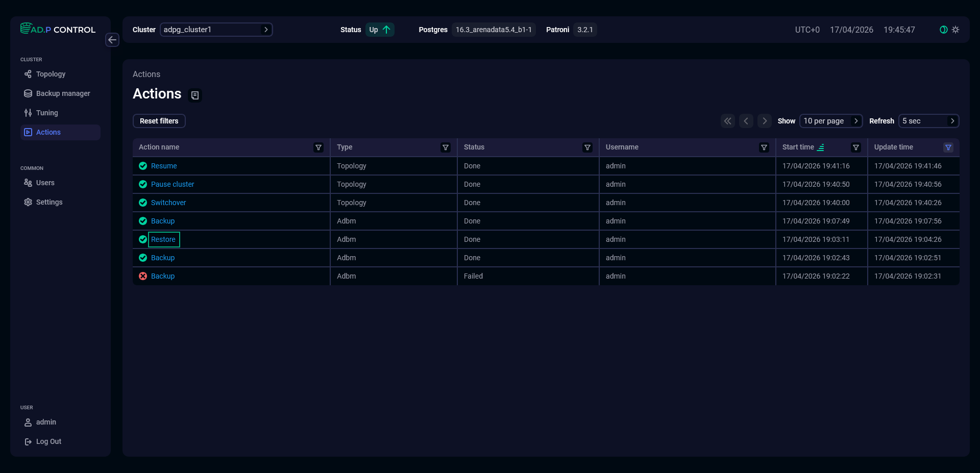Click start time 17/04/2026 19:41:16
Image resolution: width=980 pixels, height=473 pixels.
coord(816,166)
